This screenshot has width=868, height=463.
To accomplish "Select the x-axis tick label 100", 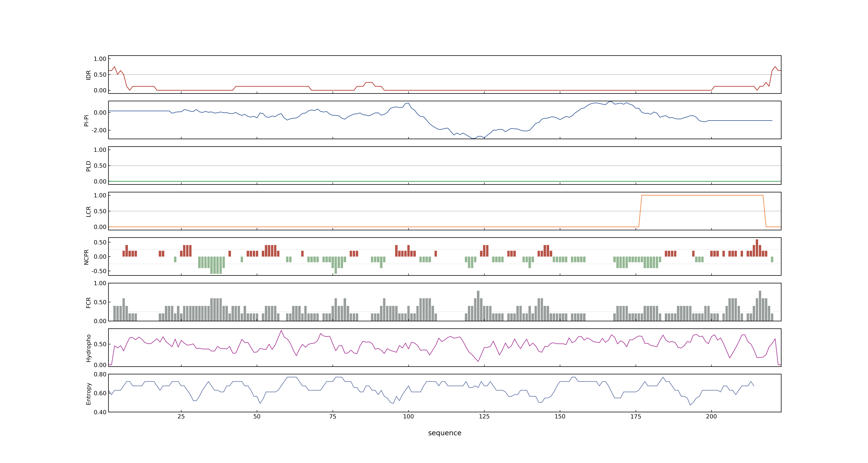I will pos(408,416).
